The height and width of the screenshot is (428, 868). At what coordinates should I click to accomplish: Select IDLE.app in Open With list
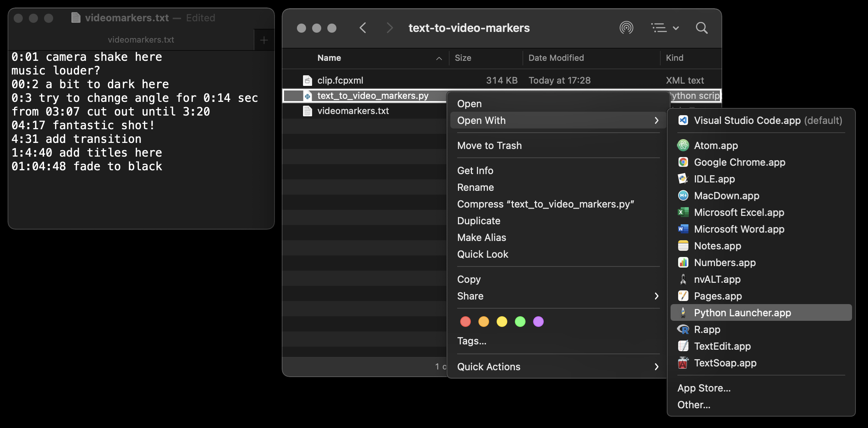pos(714,179)
